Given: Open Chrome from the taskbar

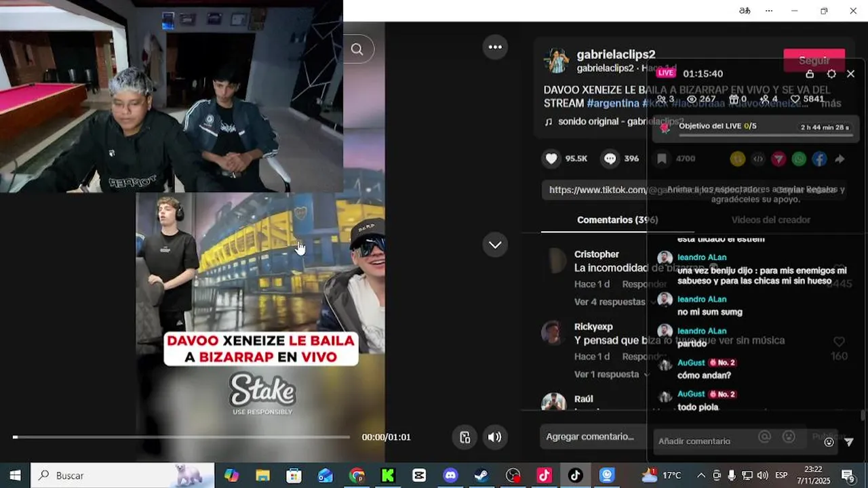Looking at the screenshot, I should pos(357,476).
